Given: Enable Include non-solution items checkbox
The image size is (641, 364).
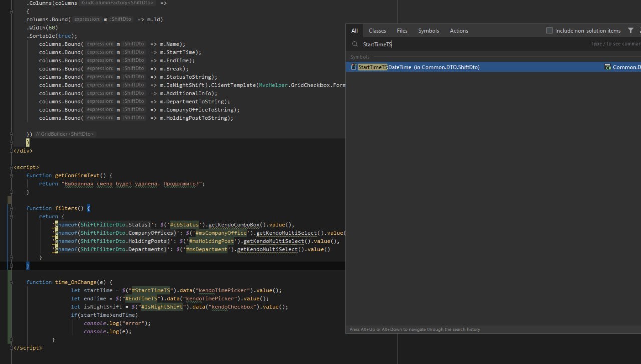Looking at the screenshot, I should (549, 31).
